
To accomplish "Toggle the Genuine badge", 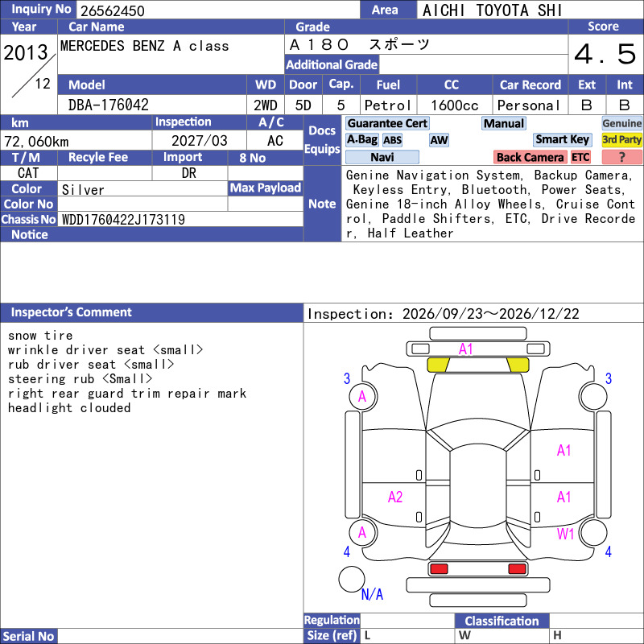I will click(x=621, y=123).
